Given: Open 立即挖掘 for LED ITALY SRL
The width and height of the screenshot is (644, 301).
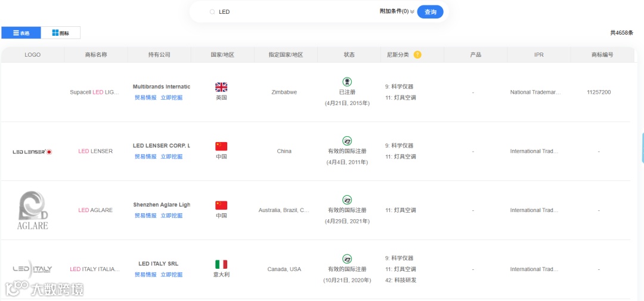Looking at the screenshot, I should pyautogui.click(x=172, y=275).
